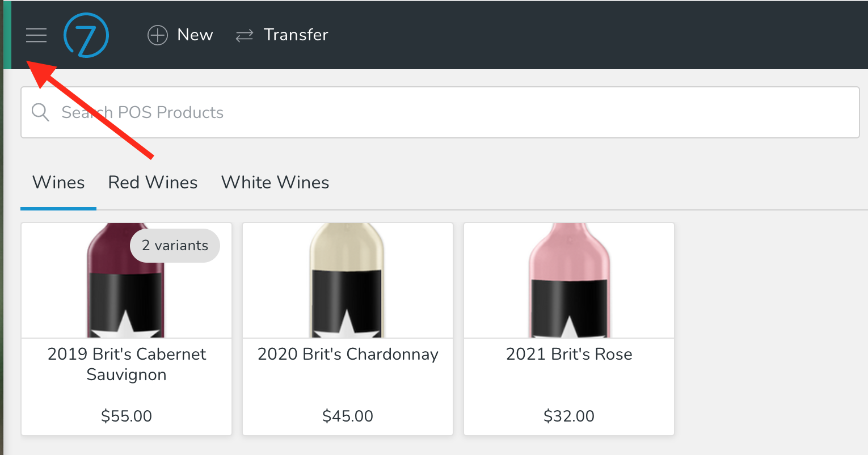Screen dimensions: 868x455
Task: Switch to the White Wines tab
Action: click(x=275, y=182)
